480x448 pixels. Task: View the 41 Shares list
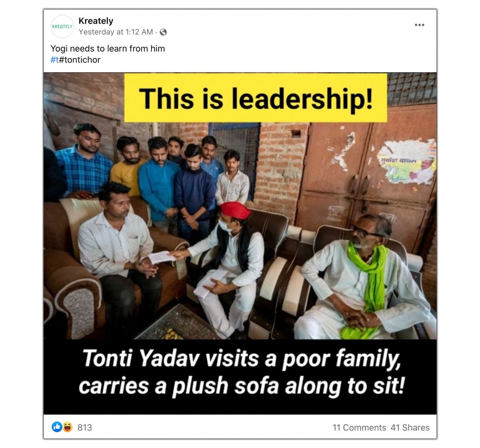tap(410, 428)
